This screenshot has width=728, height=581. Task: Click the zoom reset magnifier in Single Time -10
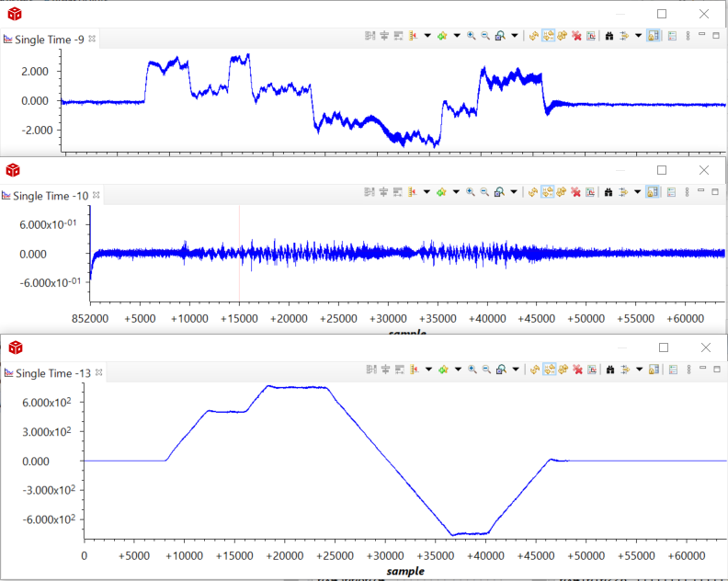(x=499, y=192)
